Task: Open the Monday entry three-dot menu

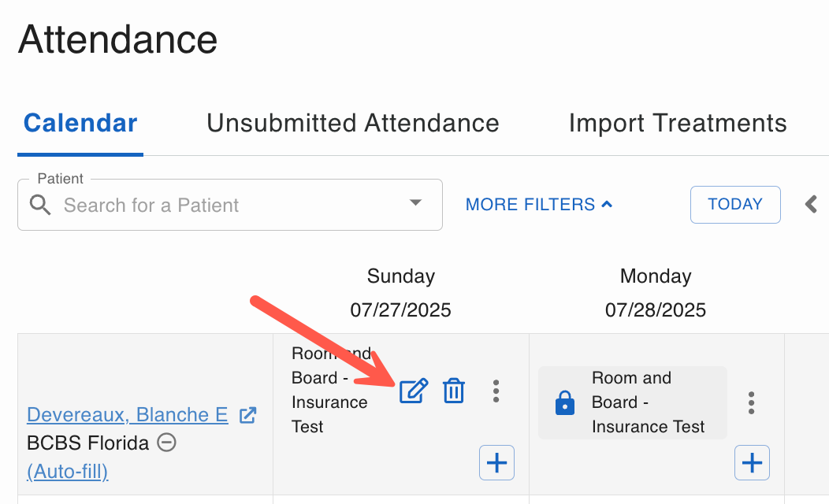Action: click(x=751, y=402)
